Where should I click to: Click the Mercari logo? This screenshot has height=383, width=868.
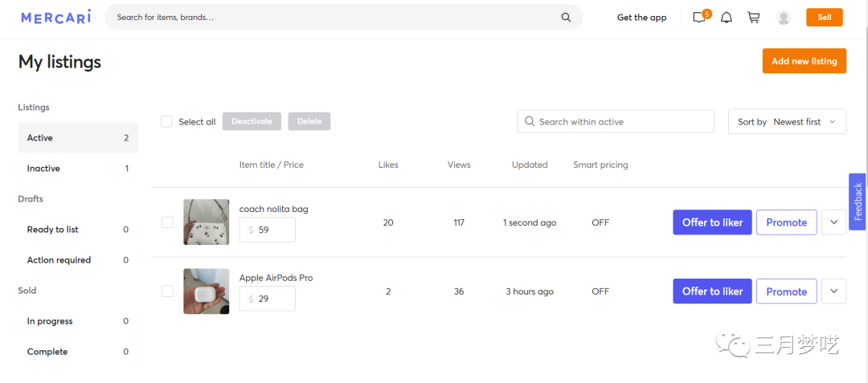click(x=55, y=17)
